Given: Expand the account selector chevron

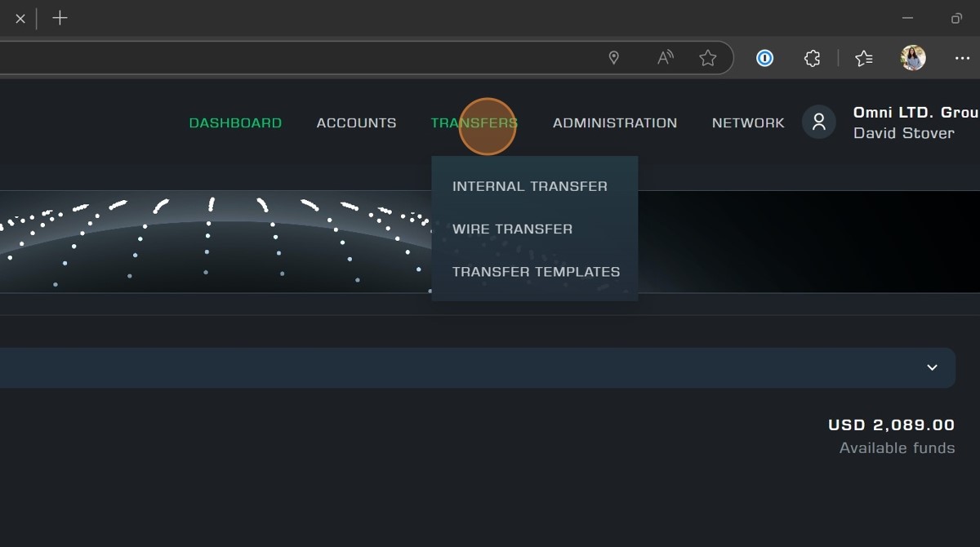Looking at the screenshot, I should click(x=932, y=367).
